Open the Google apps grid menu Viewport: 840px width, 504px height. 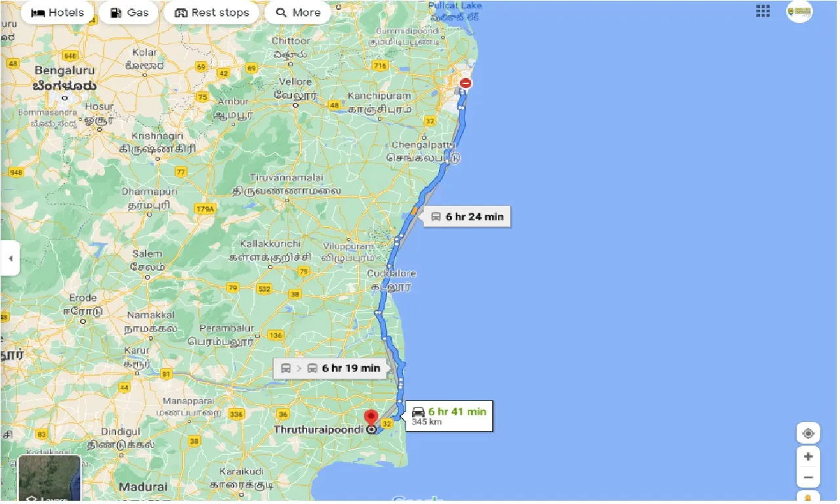763,11
